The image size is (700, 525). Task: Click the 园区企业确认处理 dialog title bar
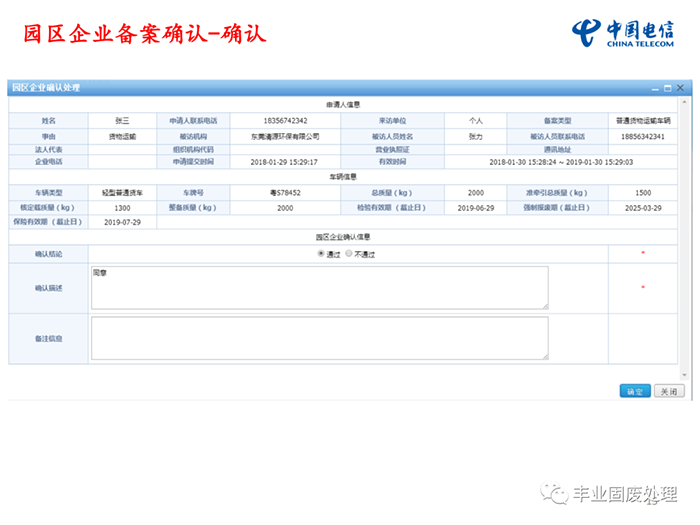(x=300, y=88)
